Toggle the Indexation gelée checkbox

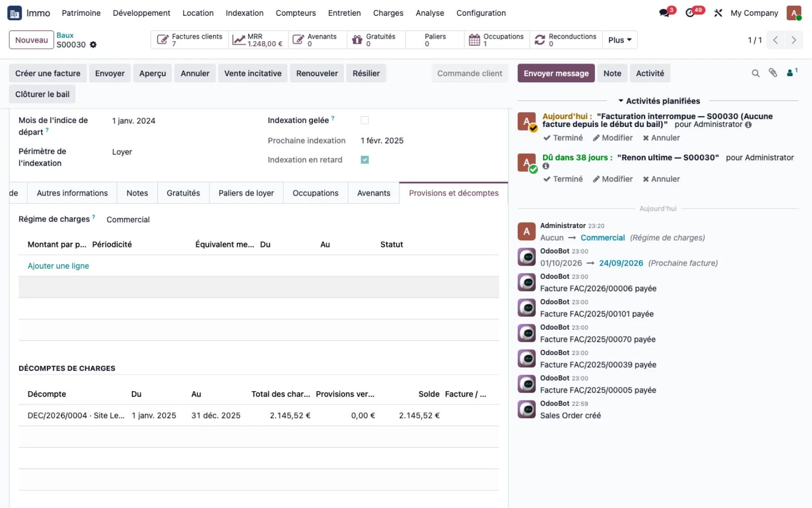pos(364,120)
